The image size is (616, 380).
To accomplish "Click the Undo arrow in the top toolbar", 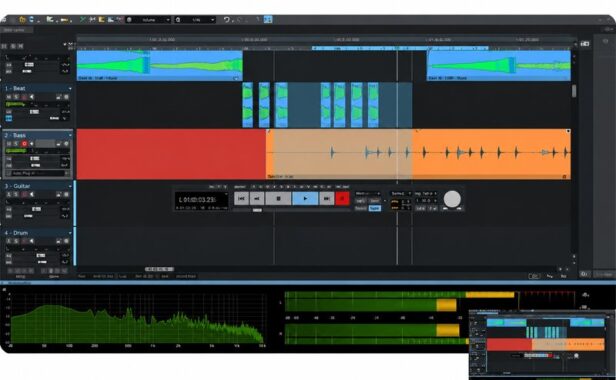I will pyautogui.click(x=227, y=19).
